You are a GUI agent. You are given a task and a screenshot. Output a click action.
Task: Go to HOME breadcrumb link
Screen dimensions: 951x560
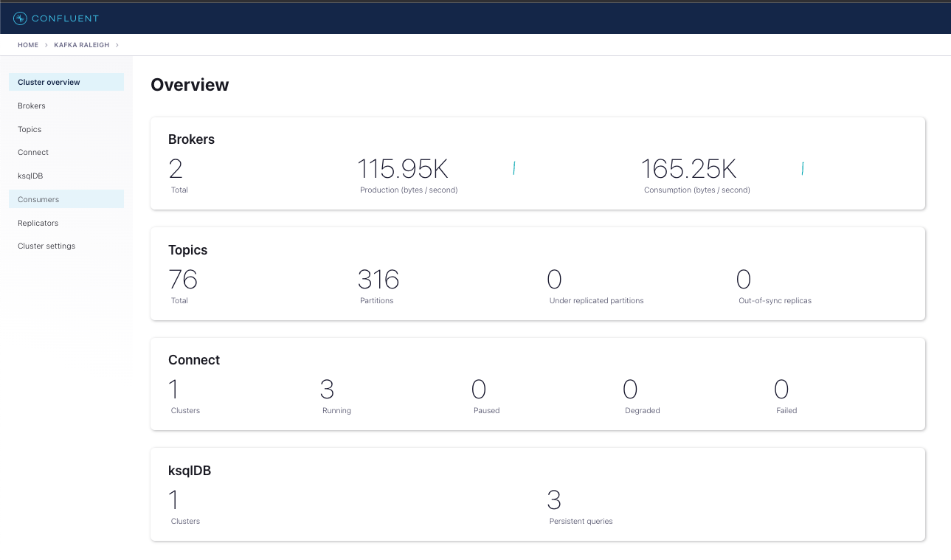pyautogui.click(x=28, y=45)
